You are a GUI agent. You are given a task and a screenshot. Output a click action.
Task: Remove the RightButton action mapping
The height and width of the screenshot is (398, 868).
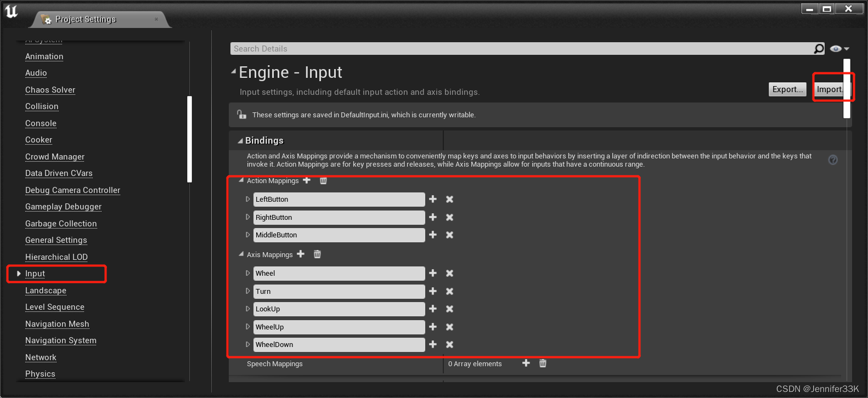(x=449, y=217)
